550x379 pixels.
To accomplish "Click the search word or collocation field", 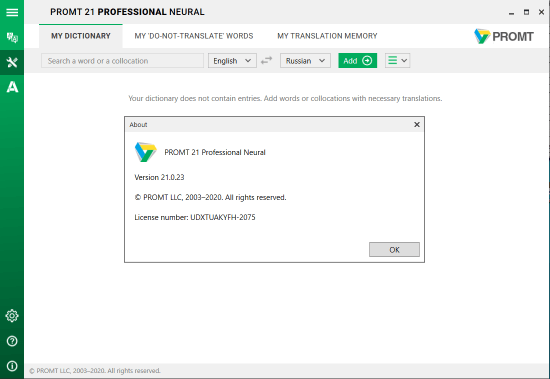I will [x=122, y=61].
